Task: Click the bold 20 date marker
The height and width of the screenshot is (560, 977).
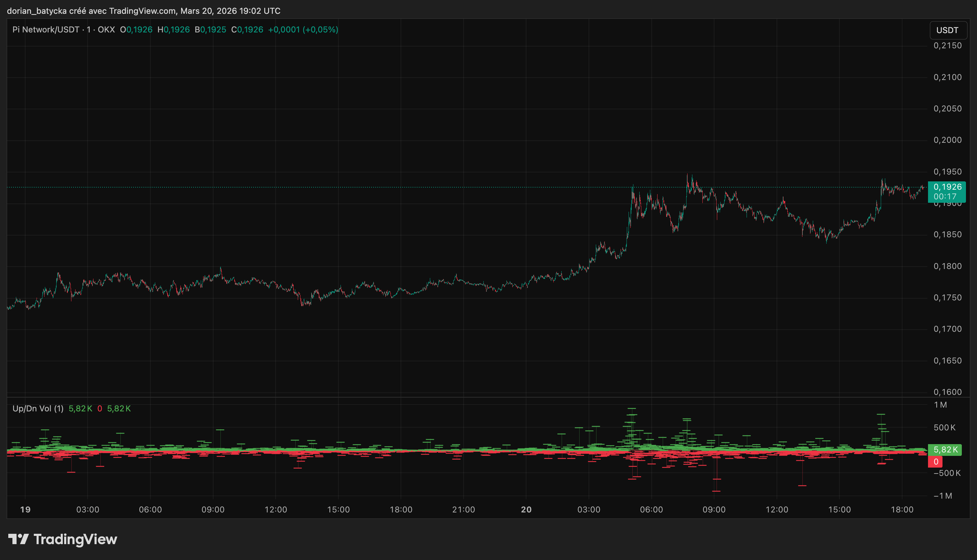Action: 526,510
